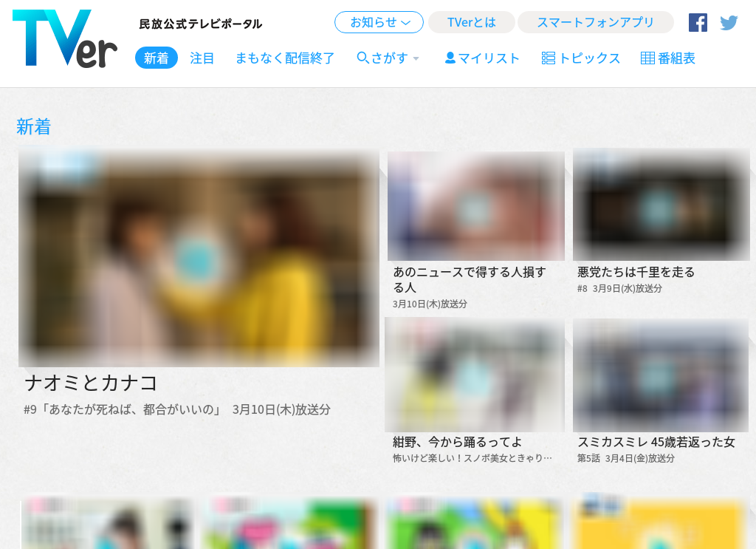The height and width of the screenshot is (549, 756).
Task: Open トピックス via its list icon
Action: tap(548, 58)
